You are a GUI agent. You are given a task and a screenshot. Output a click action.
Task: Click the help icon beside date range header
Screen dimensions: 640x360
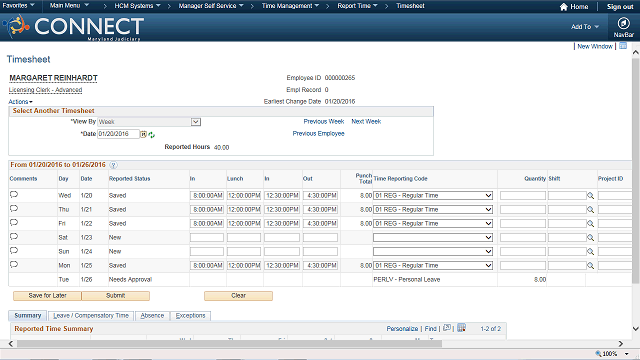(113, 165)
